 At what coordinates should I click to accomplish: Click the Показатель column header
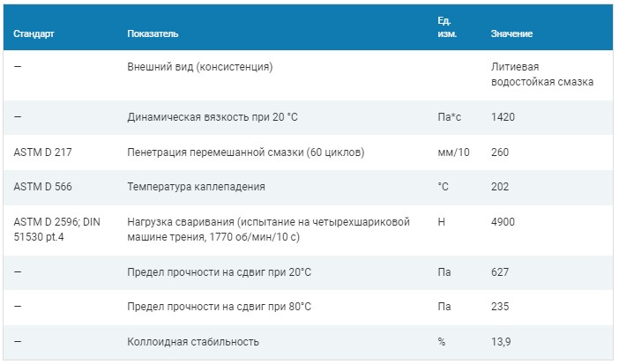click(x=153, y=34)
